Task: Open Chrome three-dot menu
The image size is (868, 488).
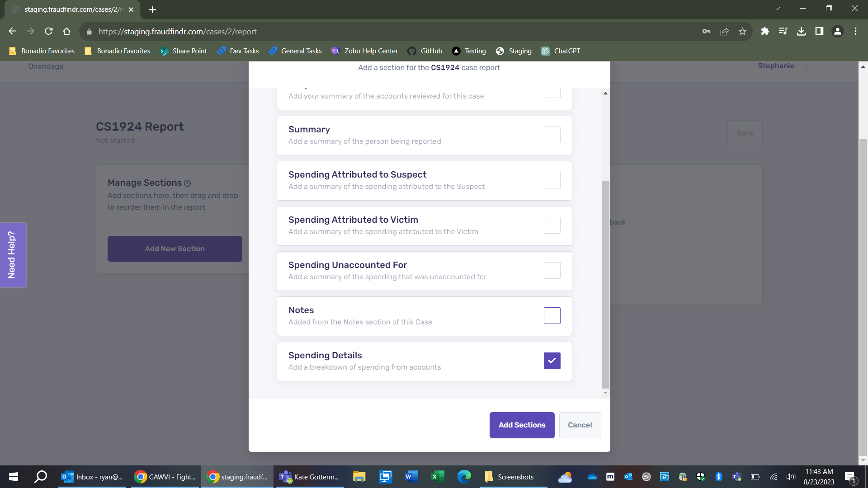Action: click(x=855, y=31)
